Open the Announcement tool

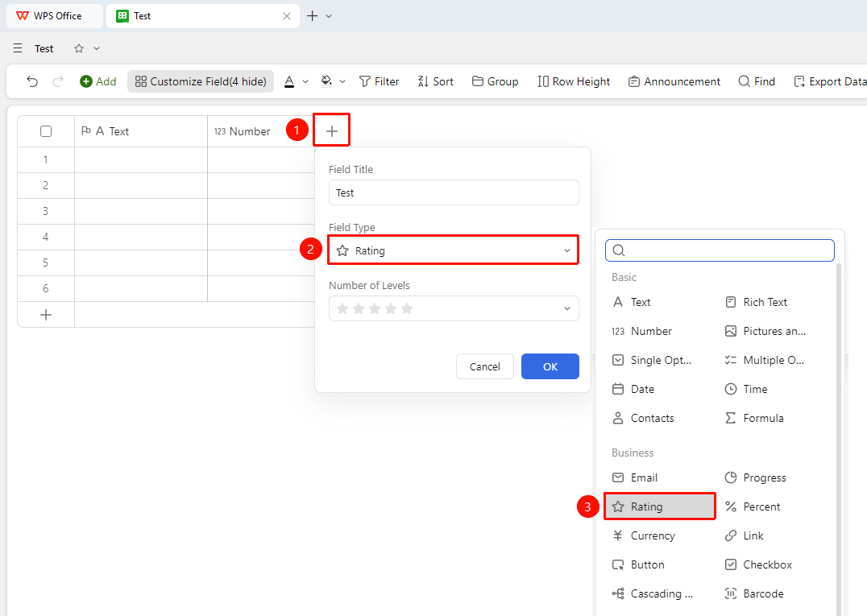[x=674, y=82]
